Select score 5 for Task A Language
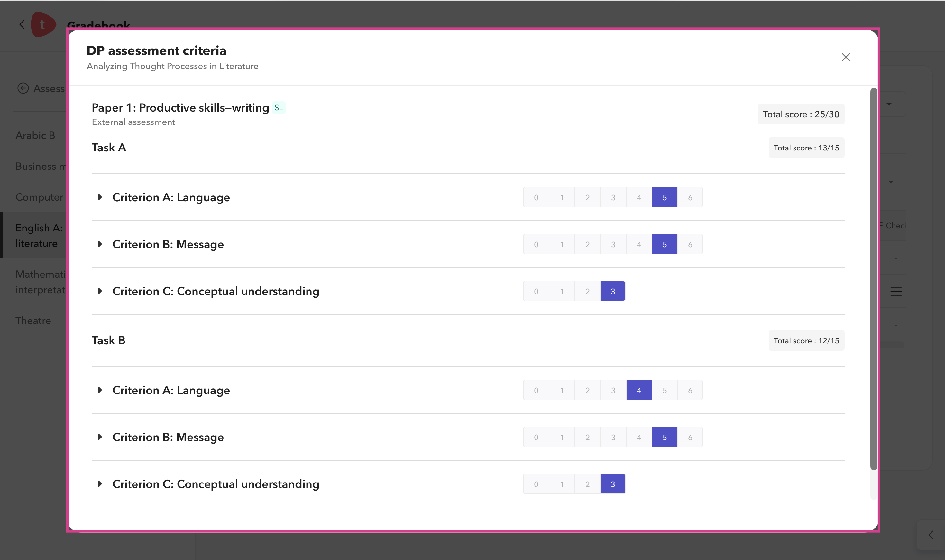945x560 pixels. point(665,197)
